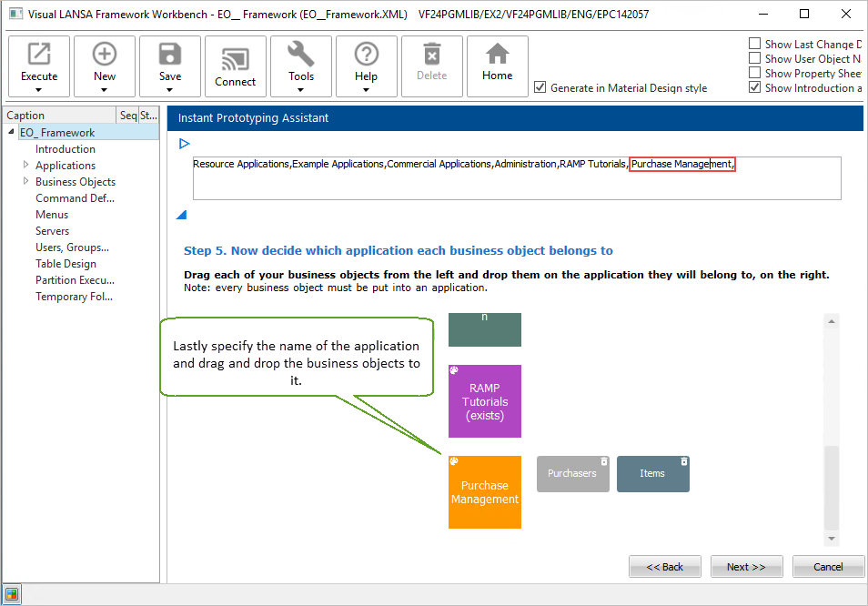Open the Tools dropdown arrow

[x=300, y=90]
